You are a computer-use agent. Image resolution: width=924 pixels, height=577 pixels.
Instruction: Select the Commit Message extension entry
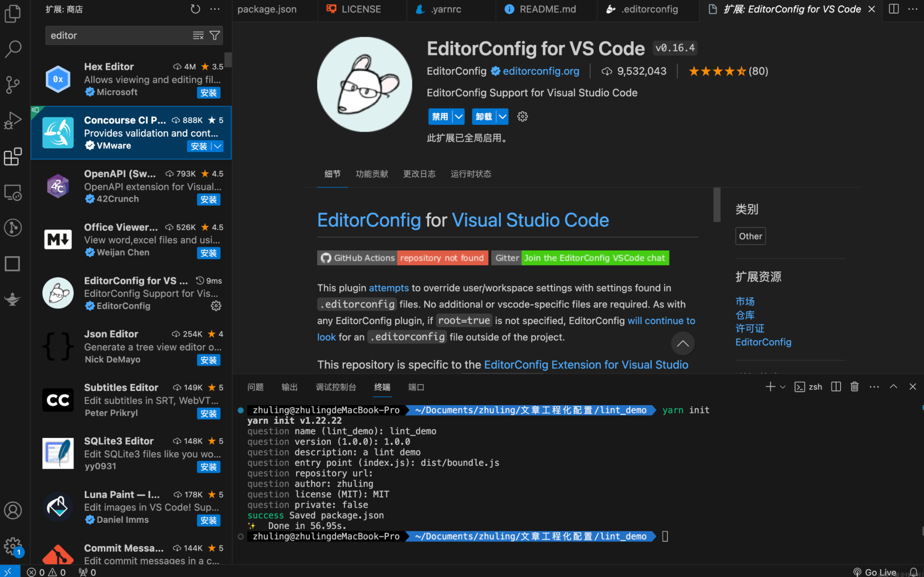[x=131, y=552]
